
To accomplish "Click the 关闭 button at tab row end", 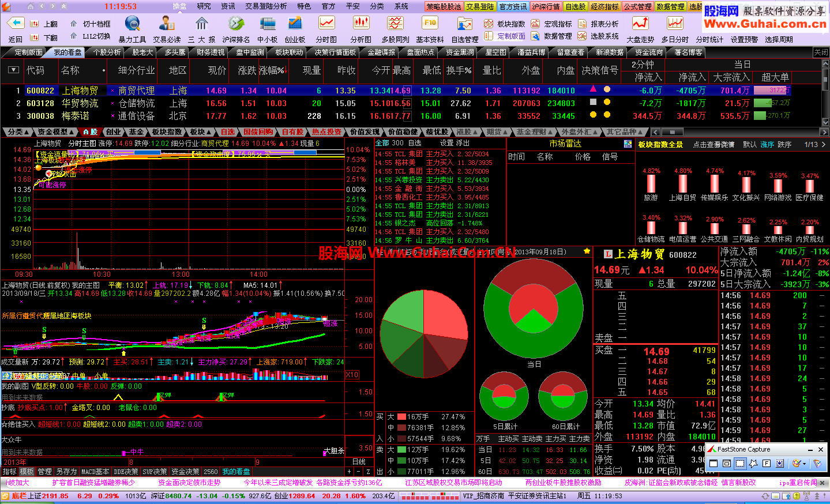I will 821,52.
